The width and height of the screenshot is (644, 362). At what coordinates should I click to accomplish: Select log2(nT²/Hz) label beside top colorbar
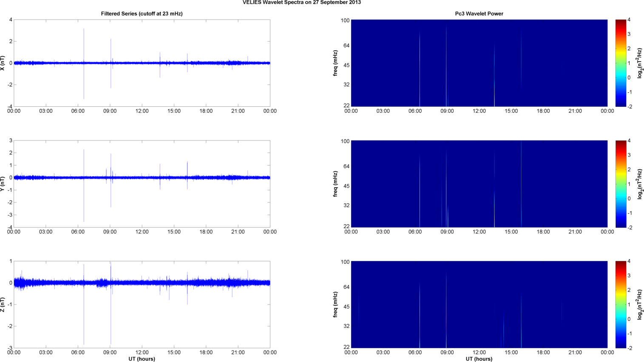tap(640, 63)
